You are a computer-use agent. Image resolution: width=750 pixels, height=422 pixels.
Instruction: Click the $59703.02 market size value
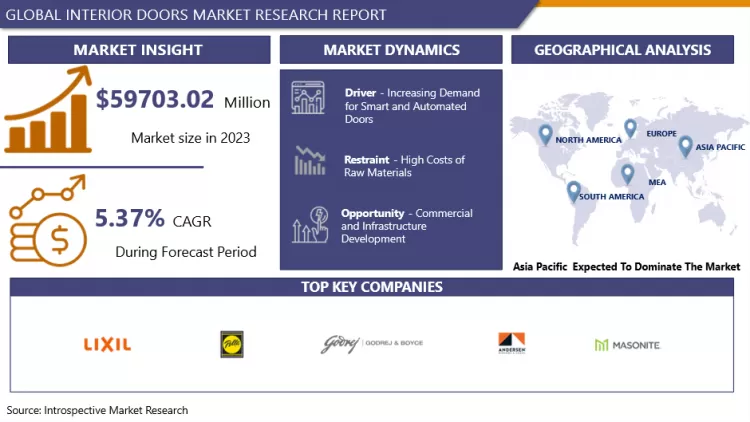tap(155, 99)
